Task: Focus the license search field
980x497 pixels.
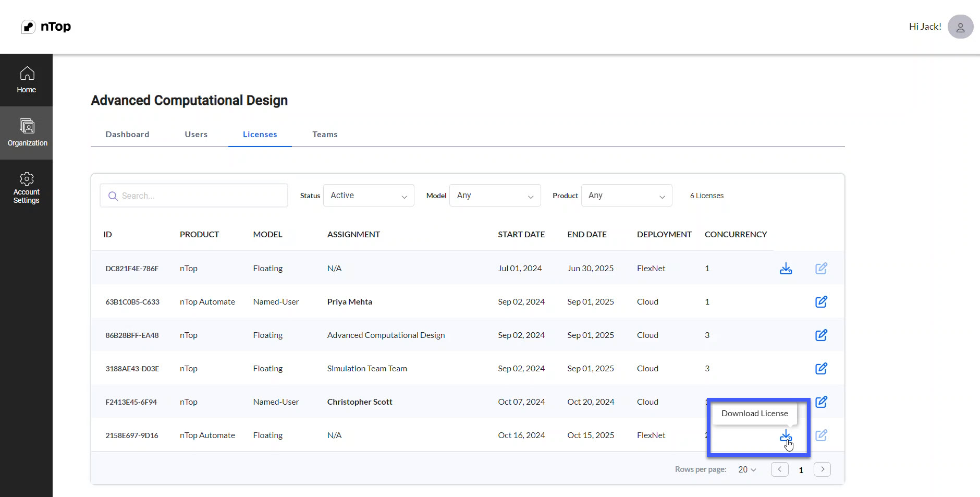Action: (x=194, y=196)
